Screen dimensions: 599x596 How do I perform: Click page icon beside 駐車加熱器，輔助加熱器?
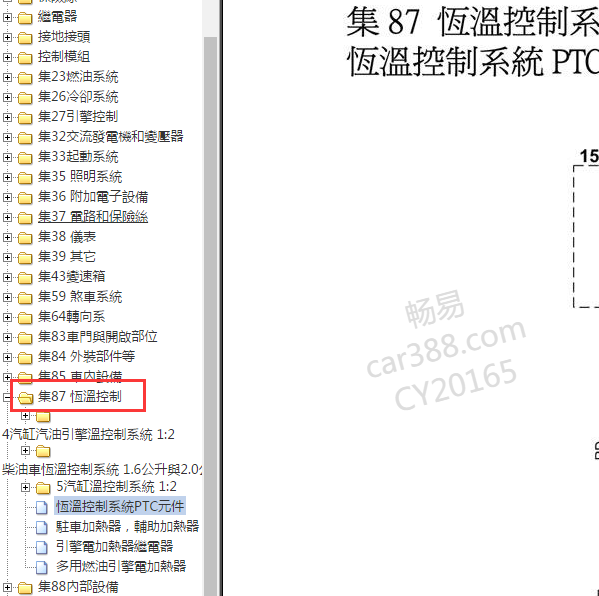42,527
